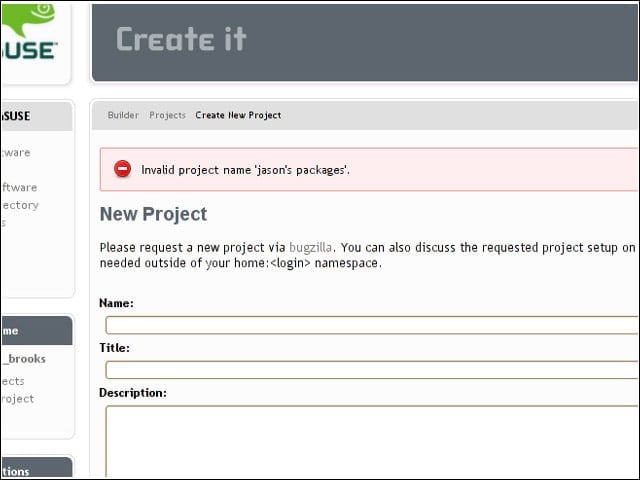Click the red error icon in alert
This screenshot has height=480, width=640.
tap(122, 169)
